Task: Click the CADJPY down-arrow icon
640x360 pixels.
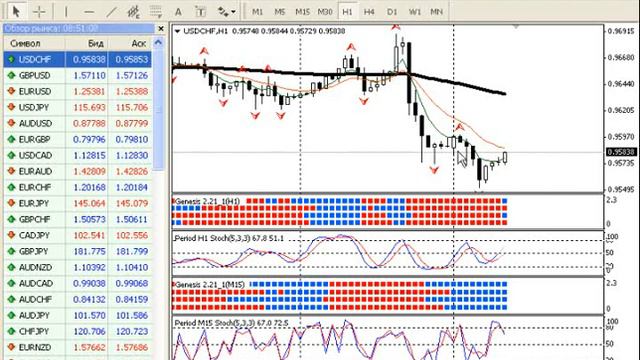Action: point(11,236)
